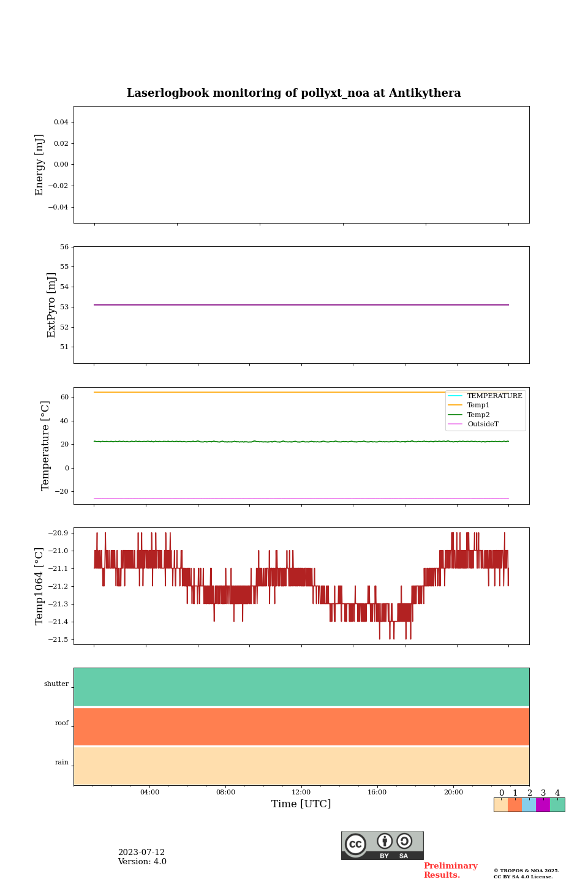Click the green Temp2 data line
The image size is (588, 882).
301,441
